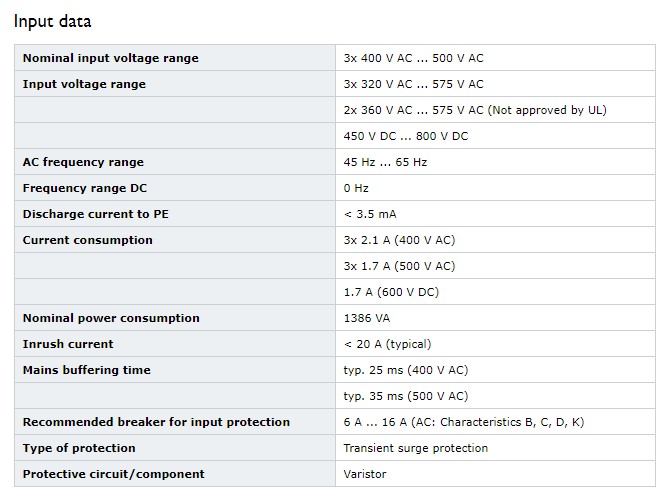The image size is (671, 504).
Task: Select the AC frequency range label
Action: coord(83,162)
